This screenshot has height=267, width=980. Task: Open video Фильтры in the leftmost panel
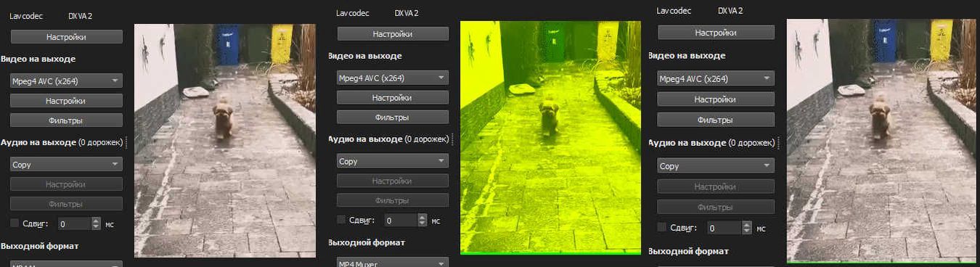point(66,120)
